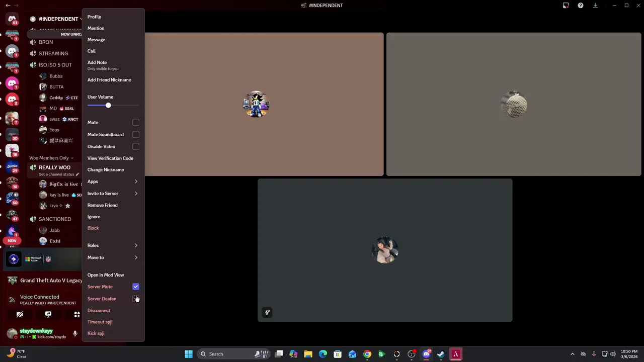Toggle camera off icon in voice panel

[x=20, y=314]
